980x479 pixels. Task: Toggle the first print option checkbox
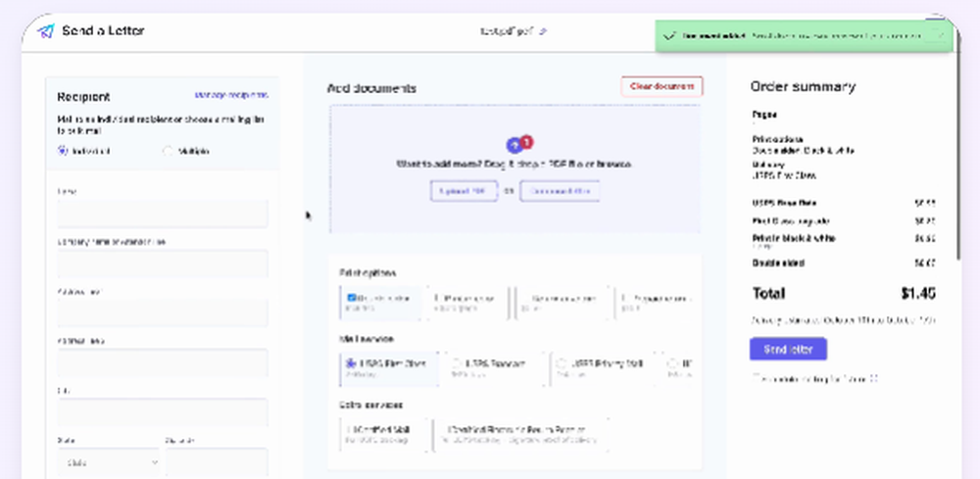click(352, 297)
